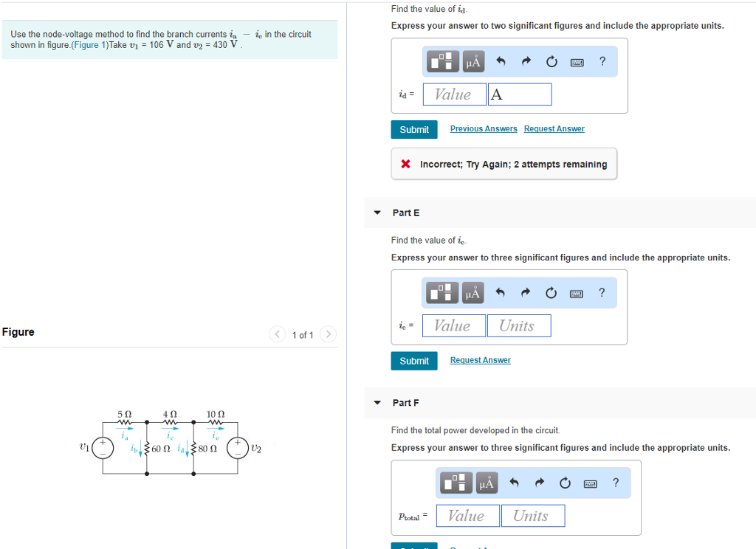Select the µÅ units icon in Part F
The height and width of the screenshot is (549, 756).
486,483
